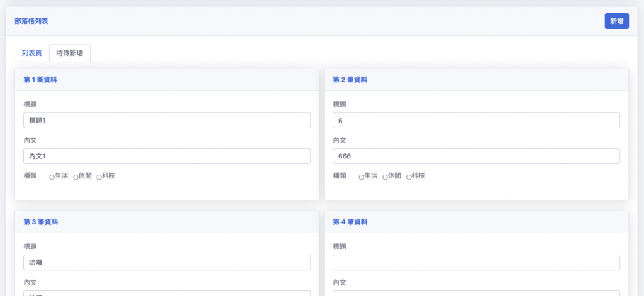This screenshot has height=296, width=644.
Task: Click the 新增 button
Action: click(616, 21)
